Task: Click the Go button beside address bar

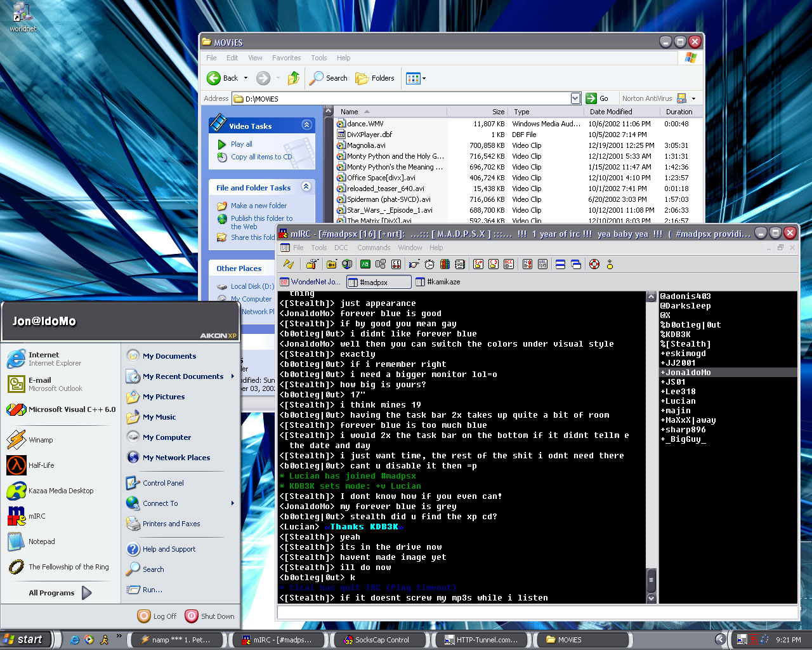Action: [x=597, y=98]
